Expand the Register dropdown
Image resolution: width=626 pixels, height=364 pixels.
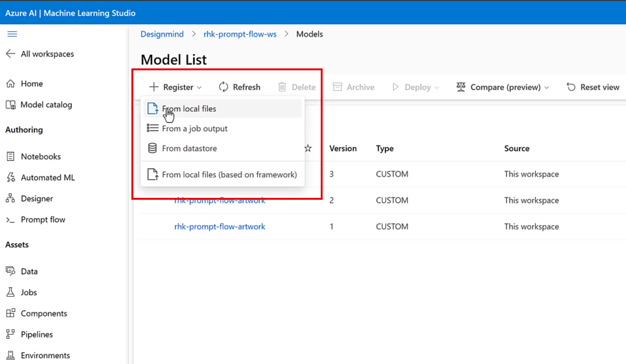point(176,87)
